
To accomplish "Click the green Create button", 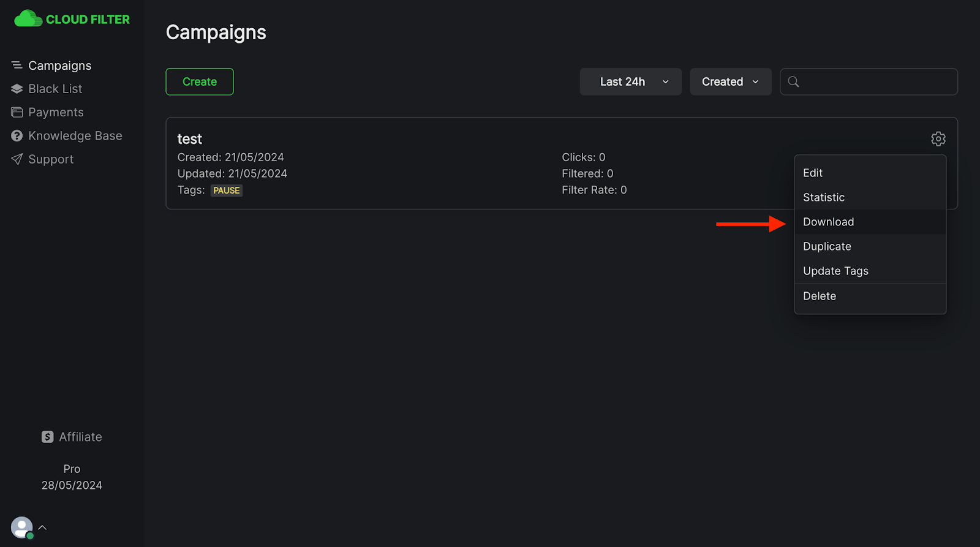I will click(x=200, y=82).
